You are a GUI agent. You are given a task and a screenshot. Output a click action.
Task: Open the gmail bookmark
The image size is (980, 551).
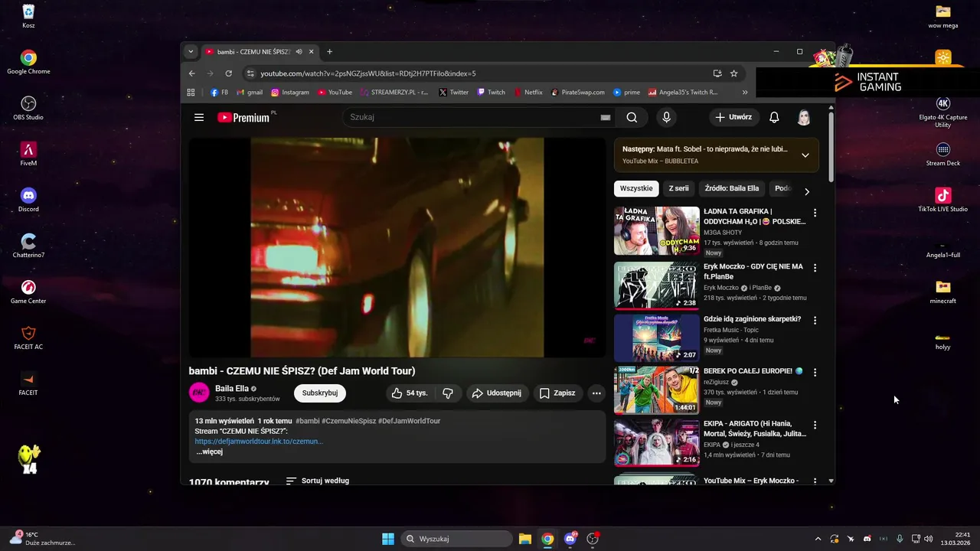(x=250, y=92)
